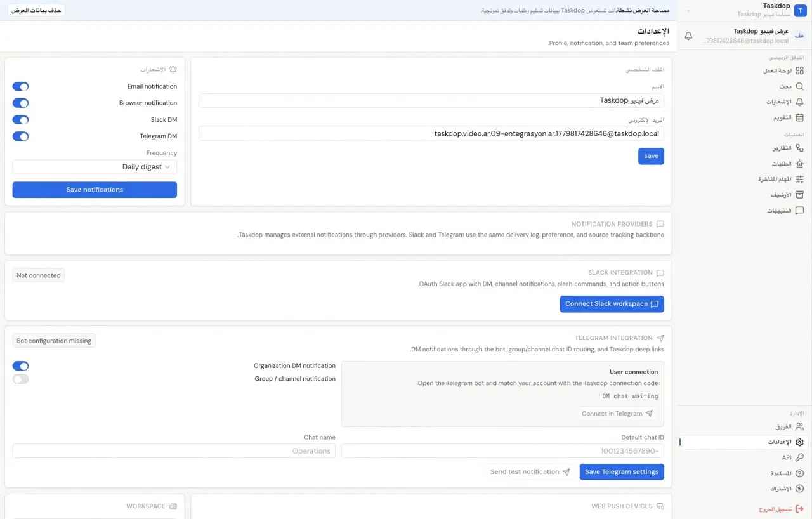Click the الإعدادات page title
The height and width of the screenshot is (519, 812).
[x=653, y=31]
